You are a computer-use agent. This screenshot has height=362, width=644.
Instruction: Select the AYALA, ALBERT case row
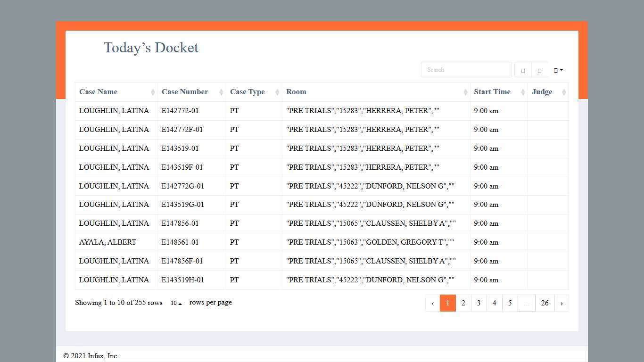[x=107, y=242]
